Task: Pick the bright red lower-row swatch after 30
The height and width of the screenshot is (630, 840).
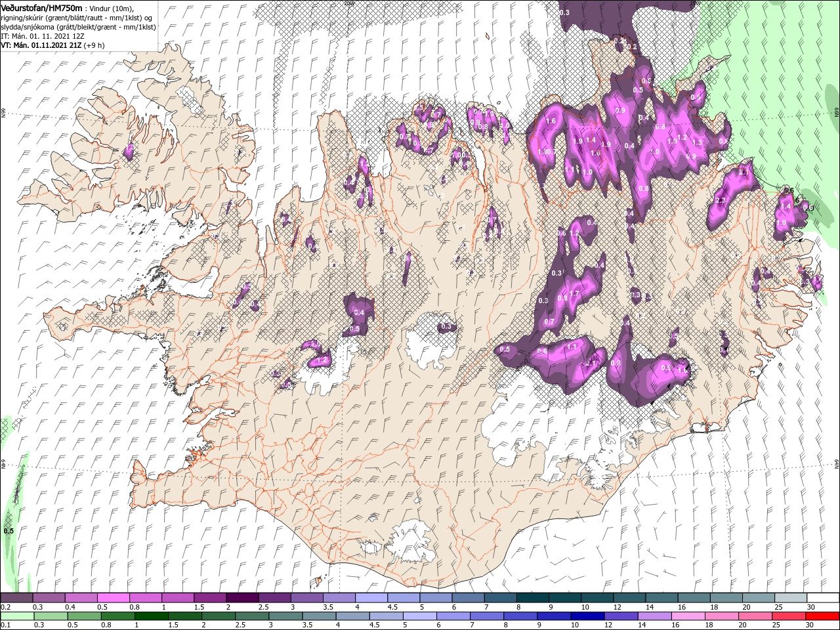Action: click(x=822, y=616)
